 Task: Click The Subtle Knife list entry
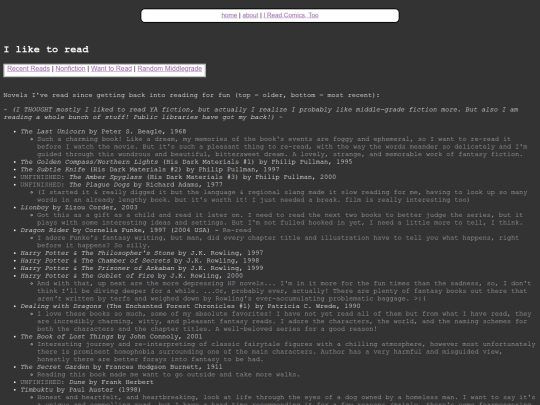pyautogui.click(x=150, y=169)
